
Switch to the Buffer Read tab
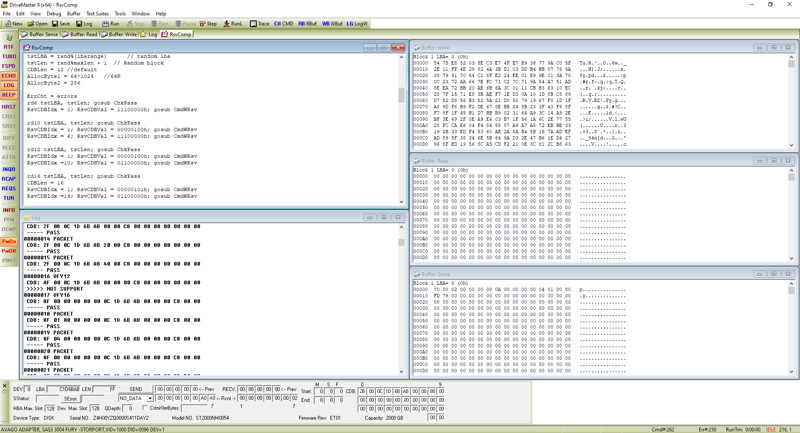point(80,34)
